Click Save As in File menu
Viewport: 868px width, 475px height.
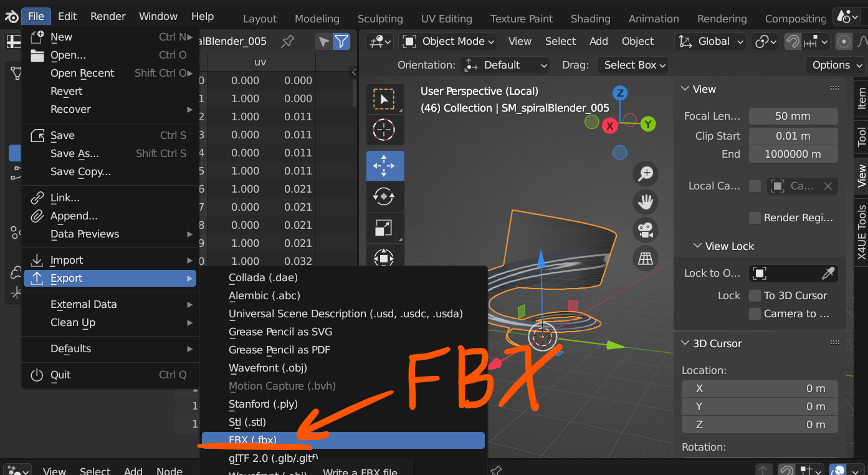(x=110, y=153)
